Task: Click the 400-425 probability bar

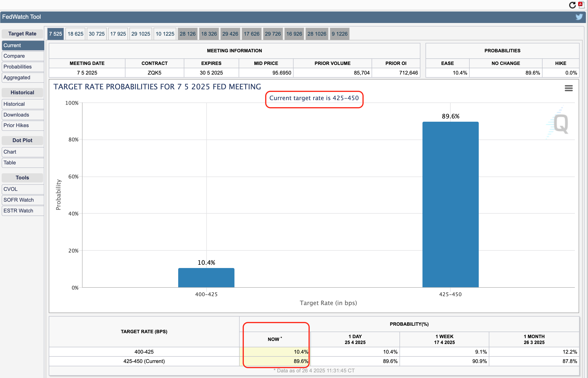Action: click(x=206, y=278)
